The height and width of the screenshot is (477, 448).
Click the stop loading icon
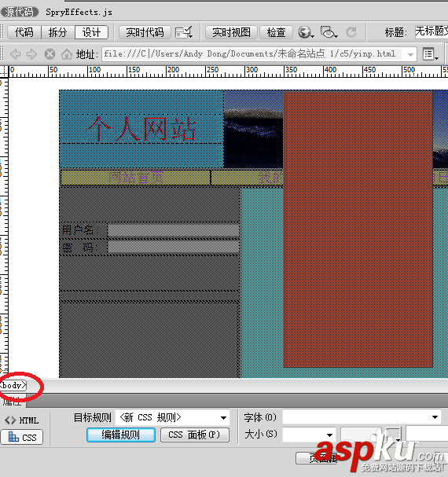click(x=50, y=54)
